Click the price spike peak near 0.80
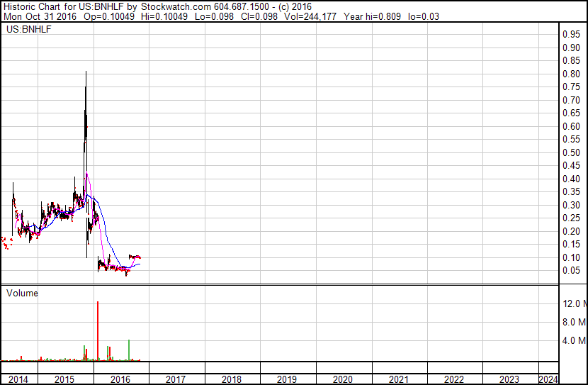 [x=86, y=73]
